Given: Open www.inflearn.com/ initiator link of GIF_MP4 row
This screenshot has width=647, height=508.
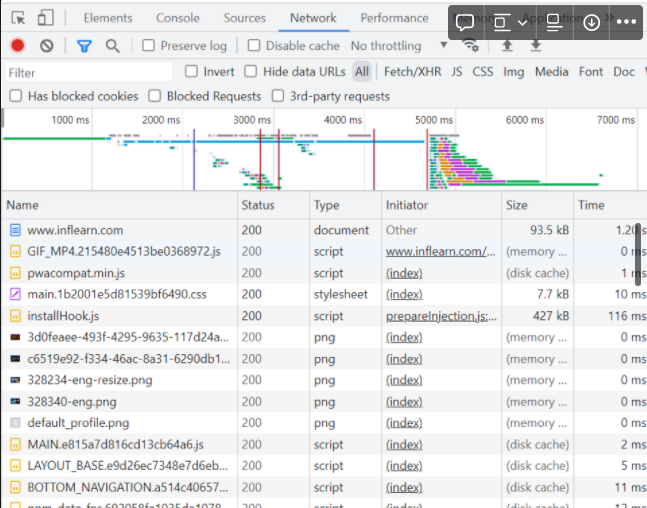Looking at the screenshot, I should point(440,251).
